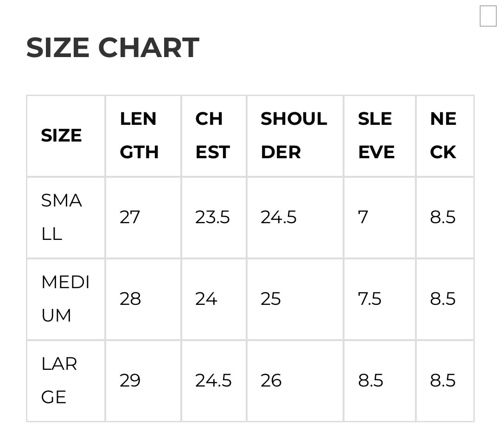Select the SIZE column header
The width and height of the screenshot is (504, 445).
click(61, 135)
